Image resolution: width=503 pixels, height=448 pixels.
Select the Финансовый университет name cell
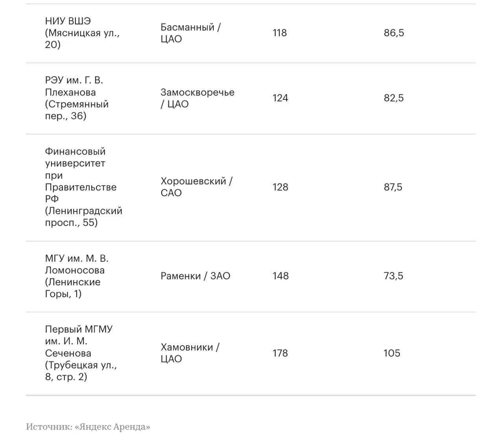[x=84, y=187]
